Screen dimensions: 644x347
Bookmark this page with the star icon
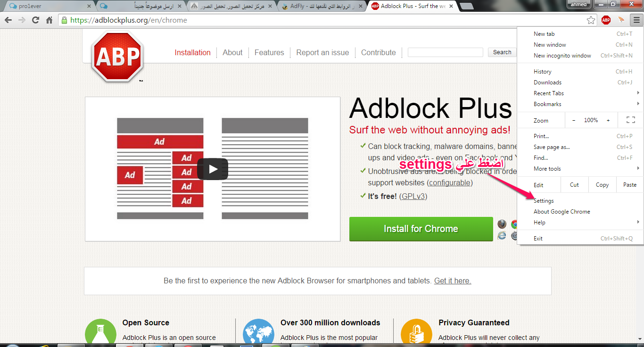(x=591, y=20)
